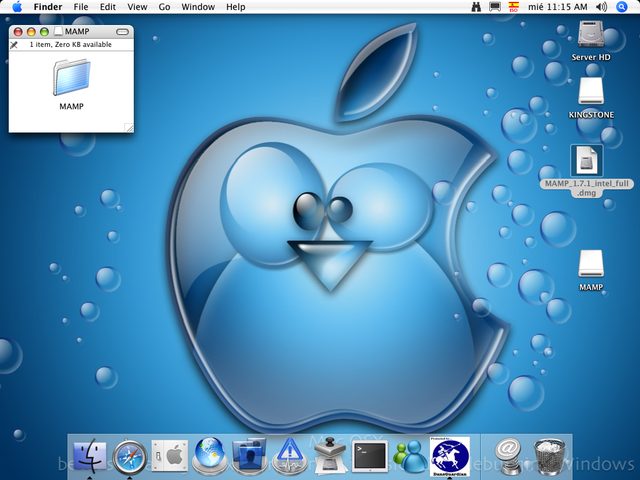Toggle the MAMP window toolbar pill button
The height and width of the screenshot is (480, 640).
click(122, 32)
